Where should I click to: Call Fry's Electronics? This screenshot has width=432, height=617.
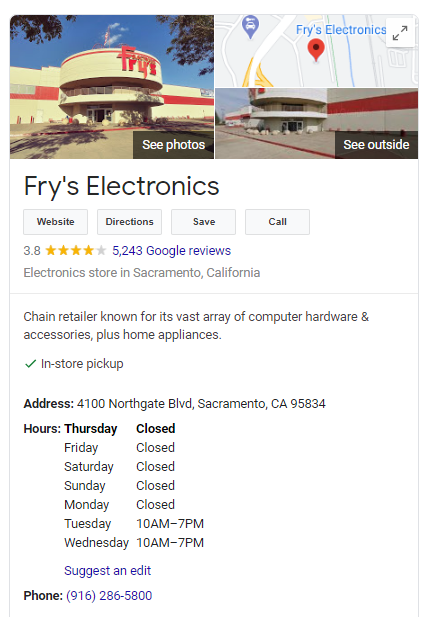(277, 222)
